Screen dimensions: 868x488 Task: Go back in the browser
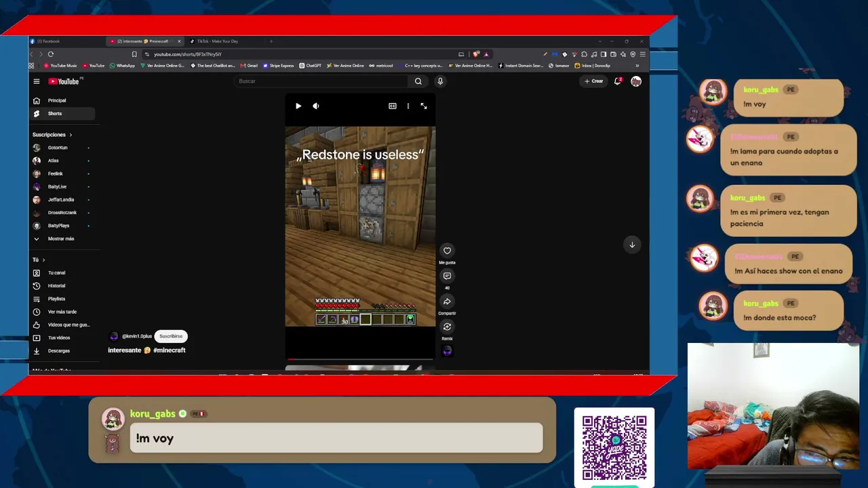(x=33, y=54)
